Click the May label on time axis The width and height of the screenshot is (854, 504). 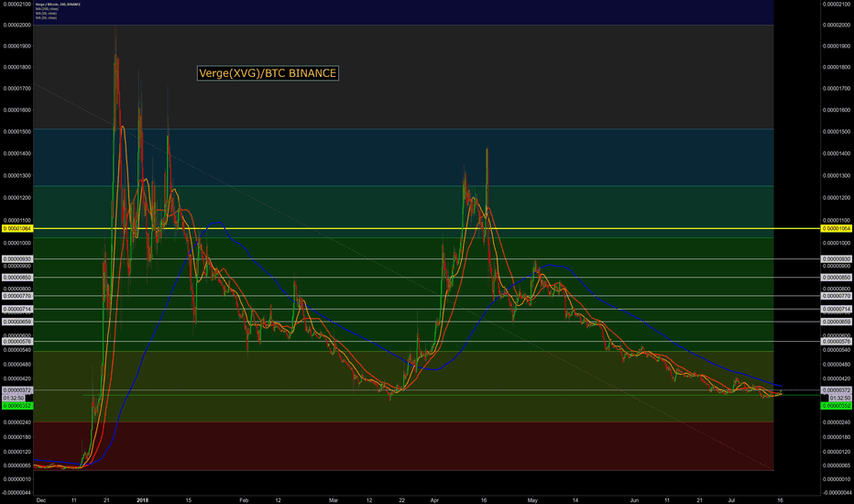click(x=532, y=500)
